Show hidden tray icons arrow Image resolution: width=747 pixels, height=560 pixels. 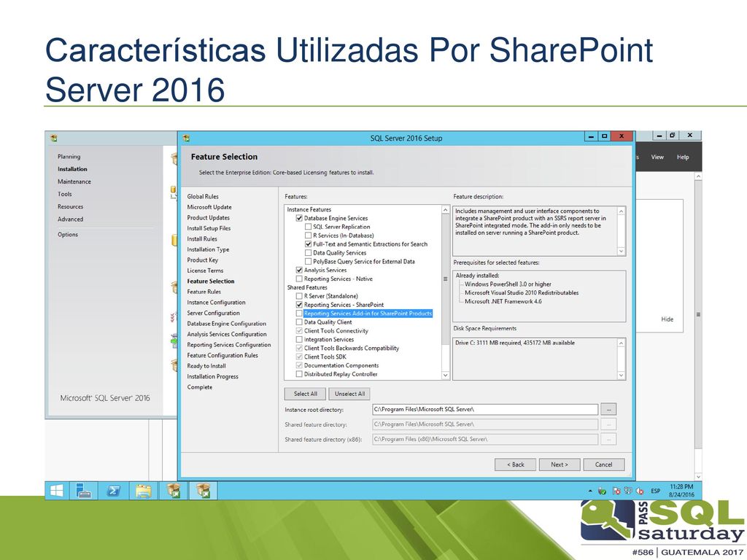pyautogui.click(x=590, y=491)
